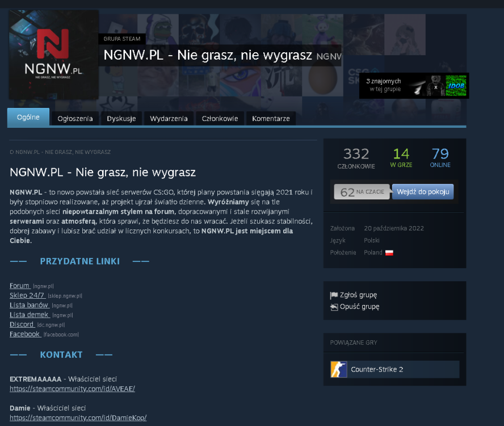The height and width of the screenshot is (426, 504).
Task: Click the Damie owner name
Action: 20,408
